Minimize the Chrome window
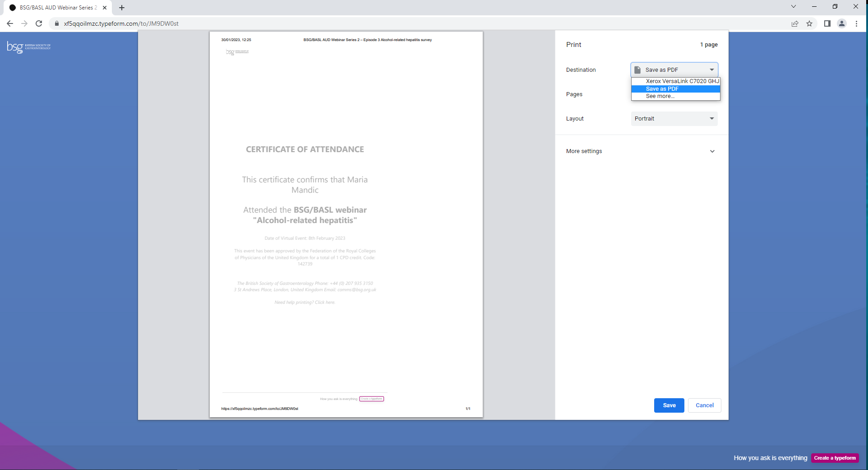This screenshot has height=470, width=868. point(814,6)
